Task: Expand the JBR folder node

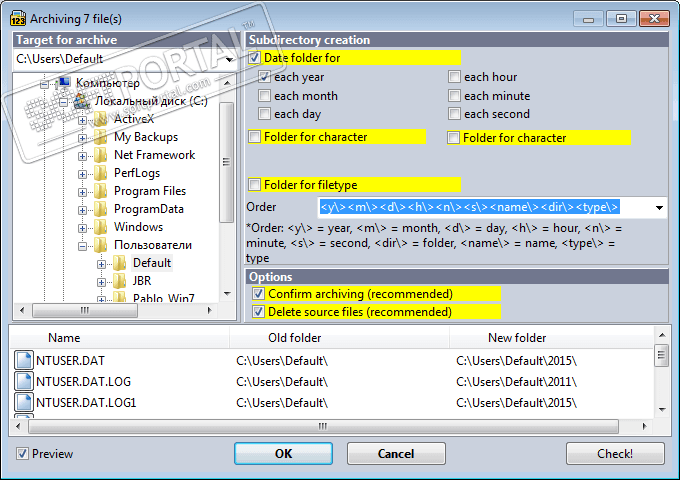Action: pos(101,282)
